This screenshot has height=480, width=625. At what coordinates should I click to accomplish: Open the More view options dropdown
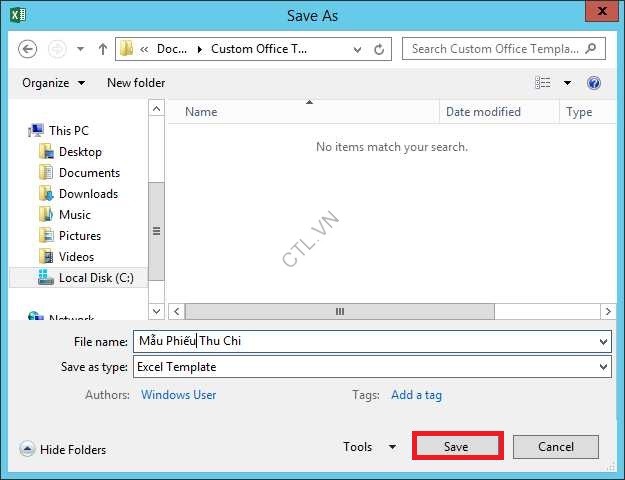(567, 83)
